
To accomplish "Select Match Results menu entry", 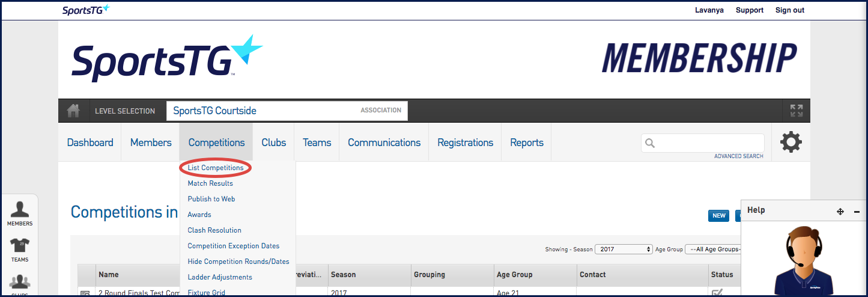I will point(210,183).
